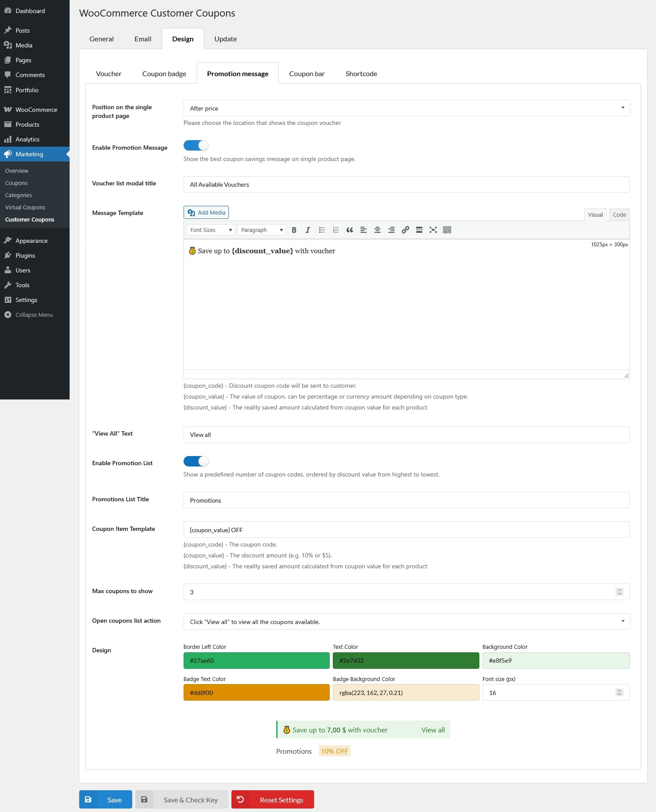Pick the Border Left Color #27ae60 swatch
Viewport: 656px width, 812px height.
(x=256, y=660)
